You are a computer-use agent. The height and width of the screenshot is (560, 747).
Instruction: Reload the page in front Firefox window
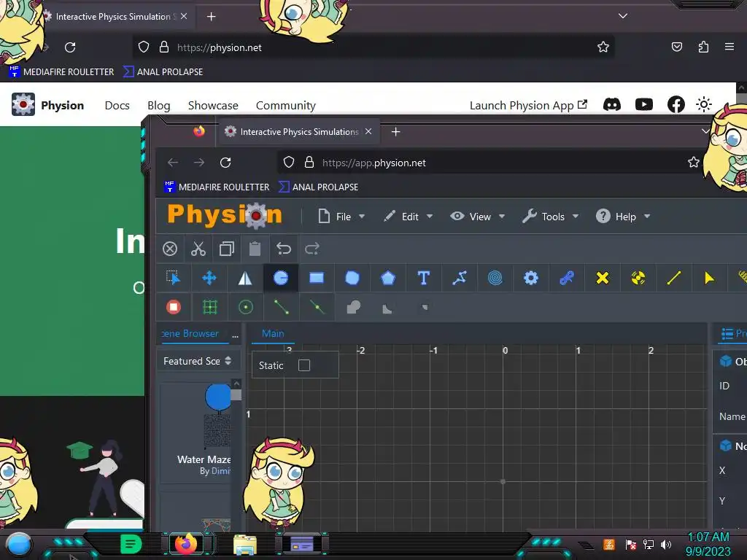point(225,163)
